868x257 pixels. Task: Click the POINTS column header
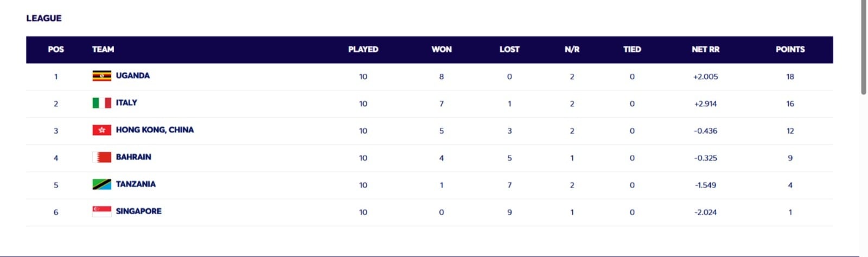tap(790, 49)
